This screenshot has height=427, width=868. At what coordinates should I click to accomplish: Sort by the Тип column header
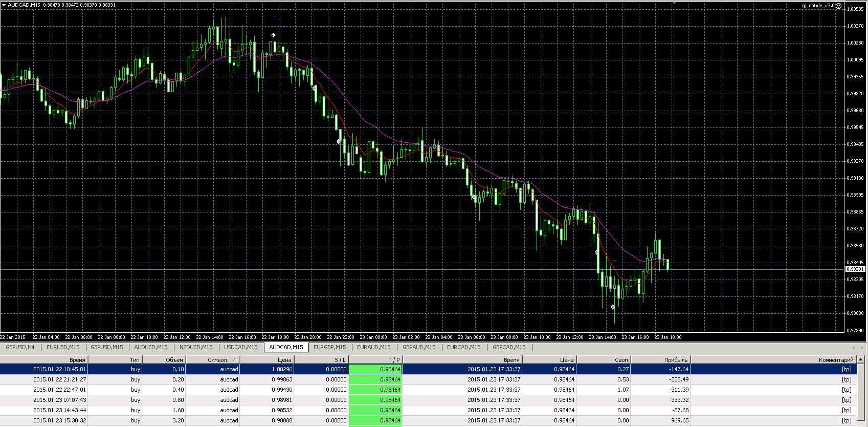[115, 360]
